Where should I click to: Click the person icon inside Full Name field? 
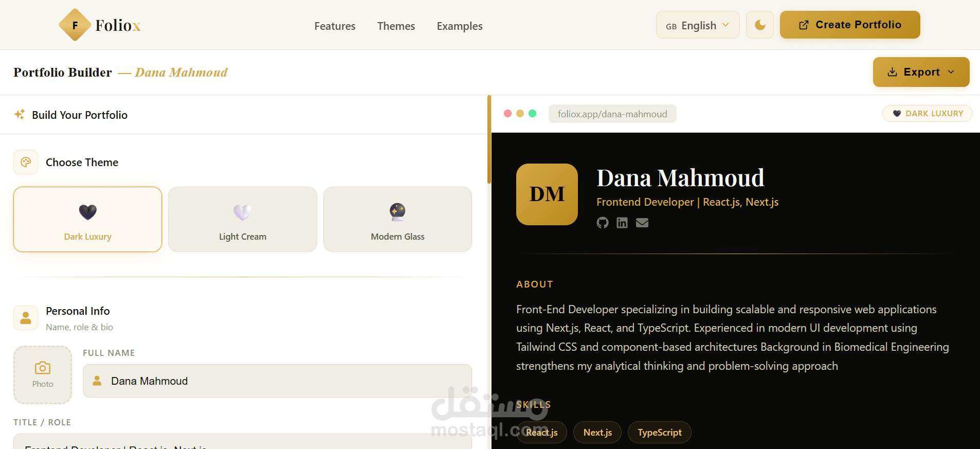click(x=97, y=381)
